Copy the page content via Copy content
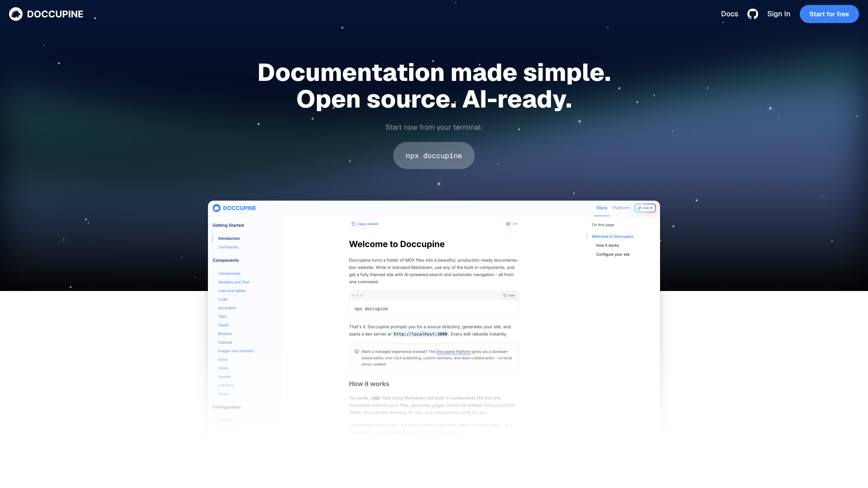 [x=364, y=224]
